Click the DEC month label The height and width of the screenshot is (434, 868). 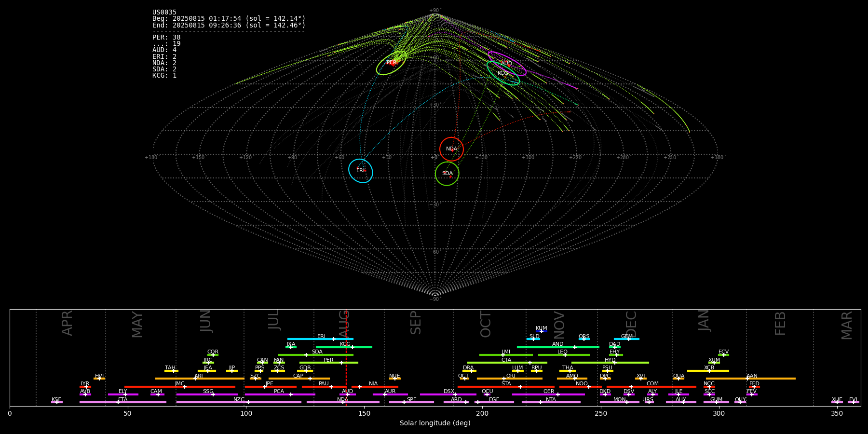631,324
